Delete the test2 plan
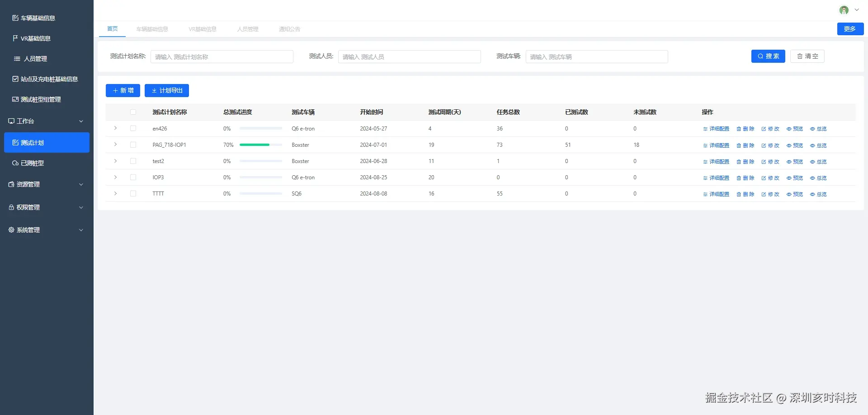Screen dimensions: 868x415 [745, 162]
